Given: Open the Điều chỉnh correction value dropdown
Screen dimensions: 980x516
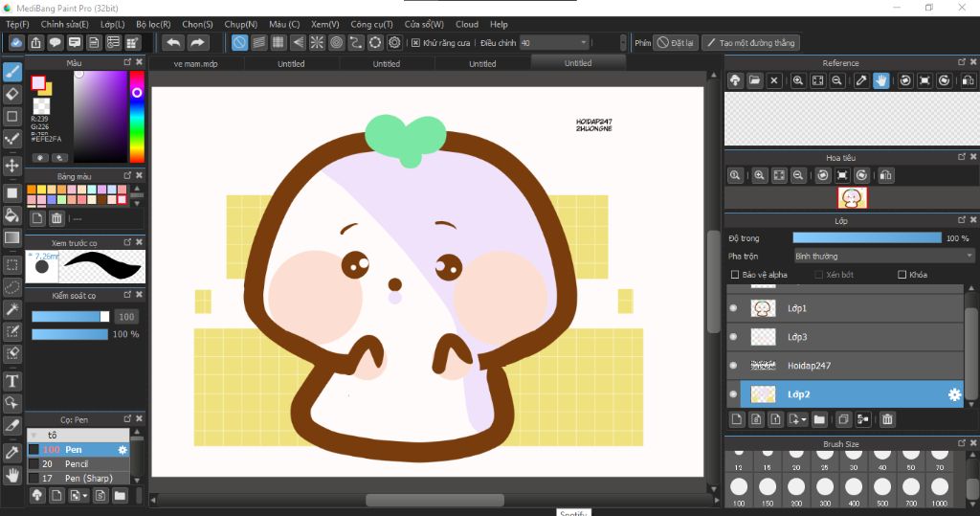Looking at the screenshot, I should click(x=584, y=42).
